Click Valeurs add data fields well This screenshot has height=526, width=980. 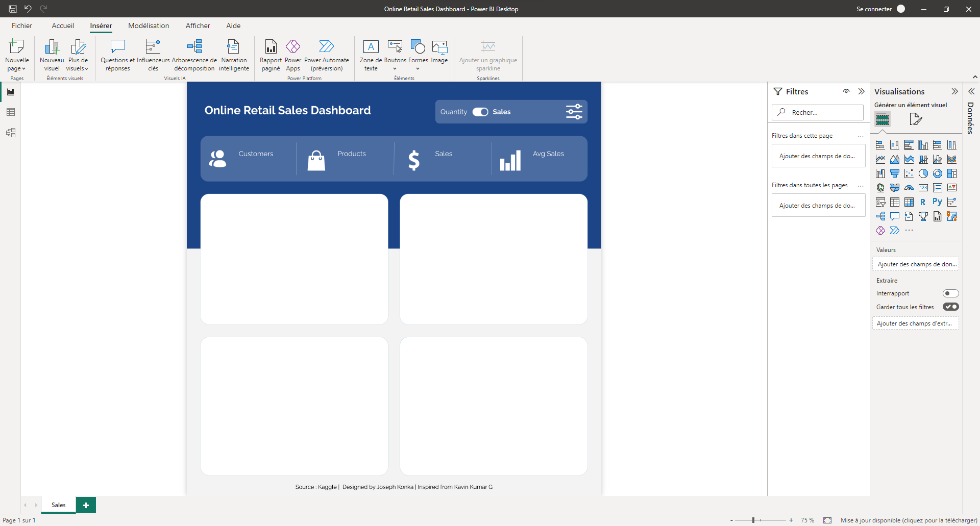click(916, 264)
